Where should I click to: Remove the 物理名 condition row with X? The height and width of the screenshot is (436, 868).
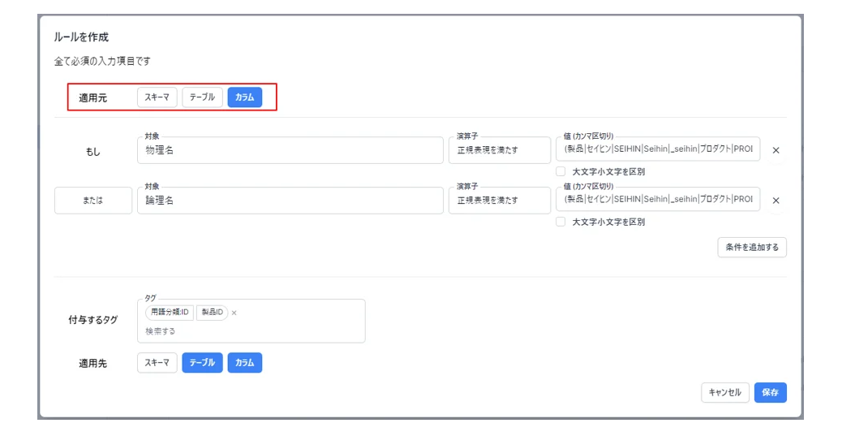(776, 150)
